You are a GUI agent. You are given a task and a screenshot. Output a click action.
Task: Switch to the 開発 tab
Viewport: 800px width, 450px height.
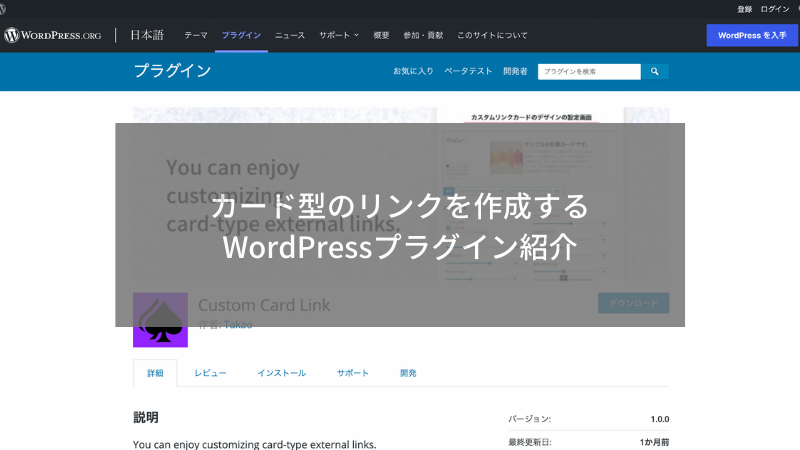coord(408,373)
